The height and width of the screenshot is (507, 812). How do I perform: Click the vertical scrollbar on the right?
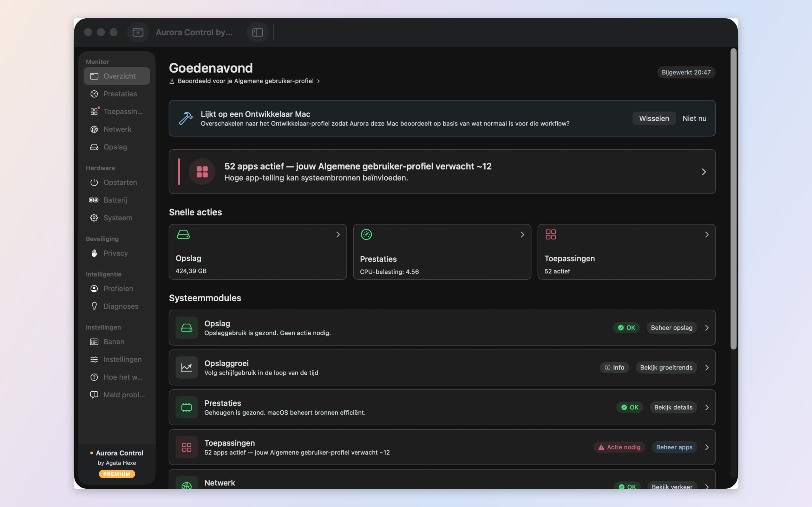[x=733, y=199]
